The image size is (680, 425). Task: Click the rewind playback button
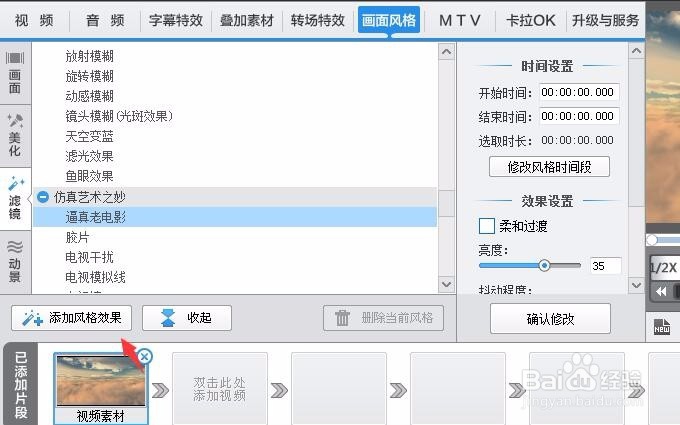pos(660,291)
